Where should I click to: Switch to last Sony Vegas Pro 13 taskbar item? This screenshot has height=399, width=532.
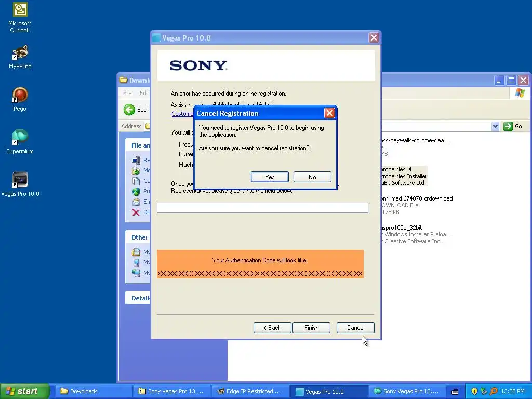point(407,391)
